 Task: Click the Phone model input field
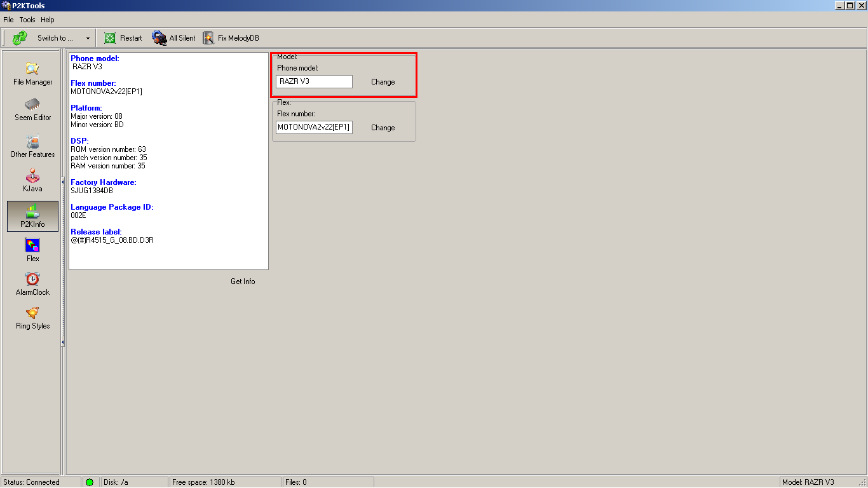(314, 81)
